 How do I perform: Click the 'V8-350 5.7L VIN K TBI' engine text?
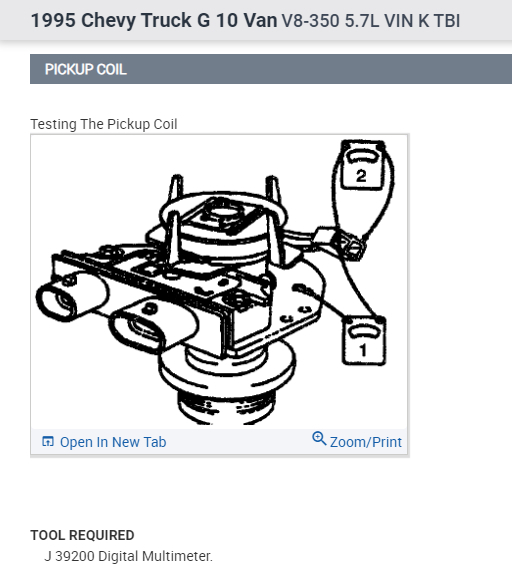coord(371,21)
